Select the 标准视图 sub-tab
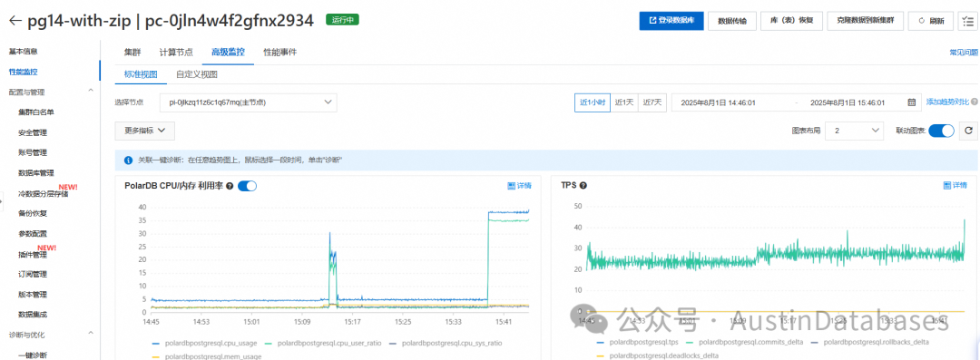980x360 pixels. click(141, 74)
